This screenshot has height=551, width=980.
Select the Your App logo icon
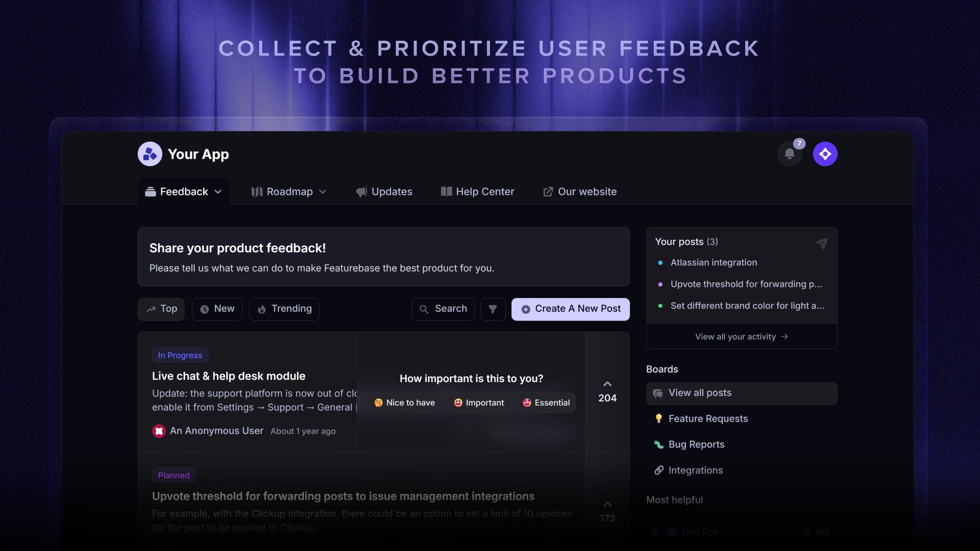(149, 154)
